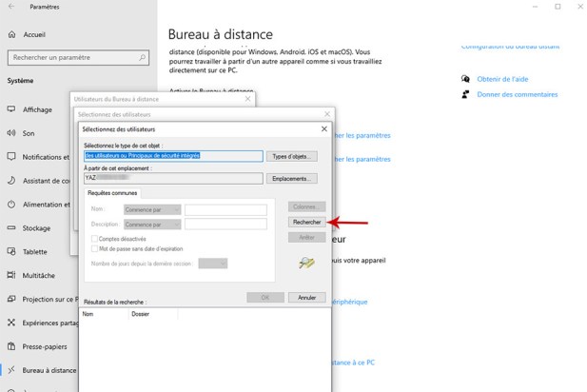The width and height of the screenshot is (587, 392).
Task: Click the search magnifier in Rechercher un paramètre
Action: coord(143,58)
